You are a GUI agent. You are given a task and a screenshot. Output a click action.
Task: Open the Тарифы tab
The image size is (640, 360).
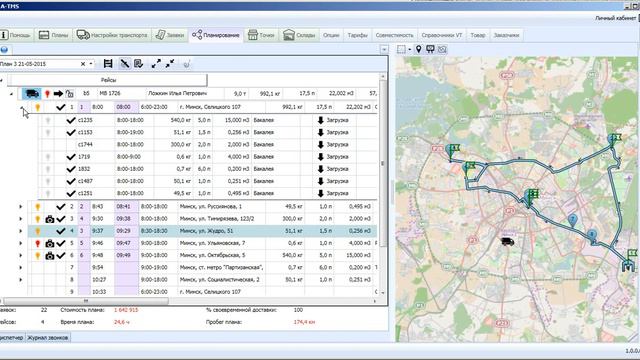pos(358,35)
